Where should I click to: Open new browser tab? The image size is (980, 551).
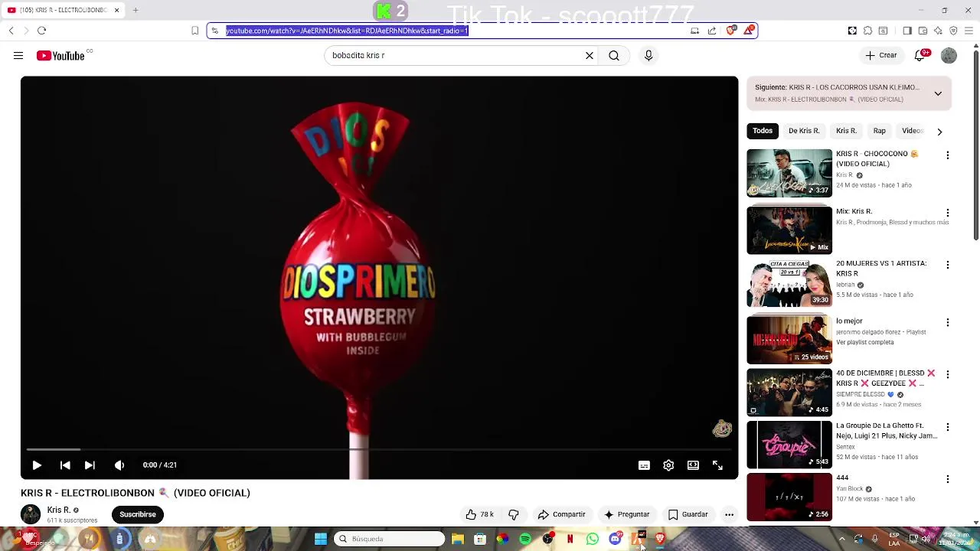(136, 10)
